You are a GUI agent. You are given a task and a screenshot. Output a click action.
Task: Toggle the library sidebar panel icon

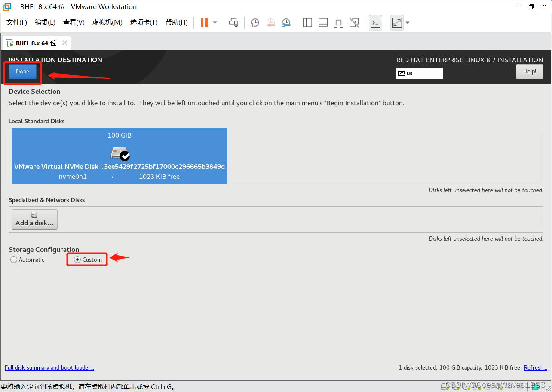[307, 23]
